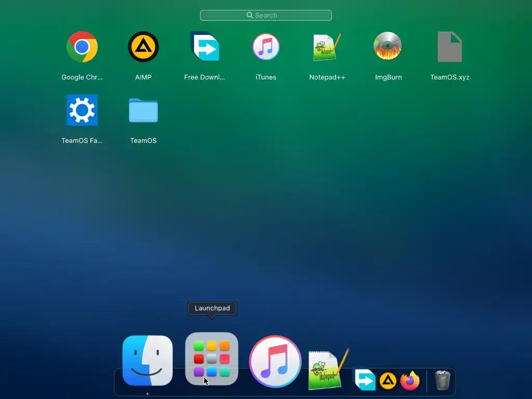Launch Notepad++ from the dock
The width and height of the screenshot is (532, 399).
(x=328, y=369)
